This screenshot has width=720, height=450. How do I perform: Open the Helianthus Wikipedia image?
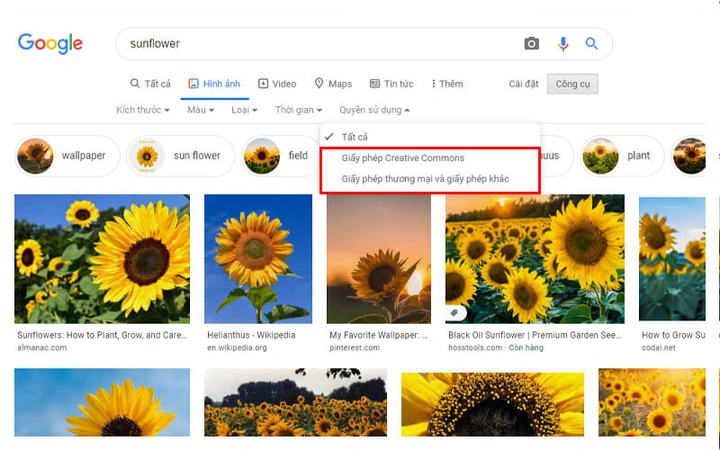[x=258, y=259]
